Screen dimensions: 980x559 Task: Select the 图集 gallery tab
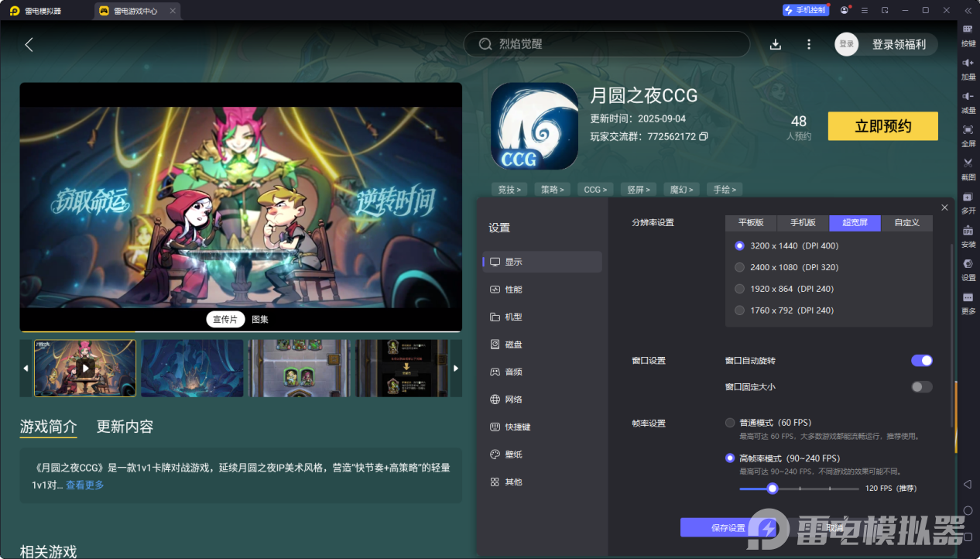point(260,319)
